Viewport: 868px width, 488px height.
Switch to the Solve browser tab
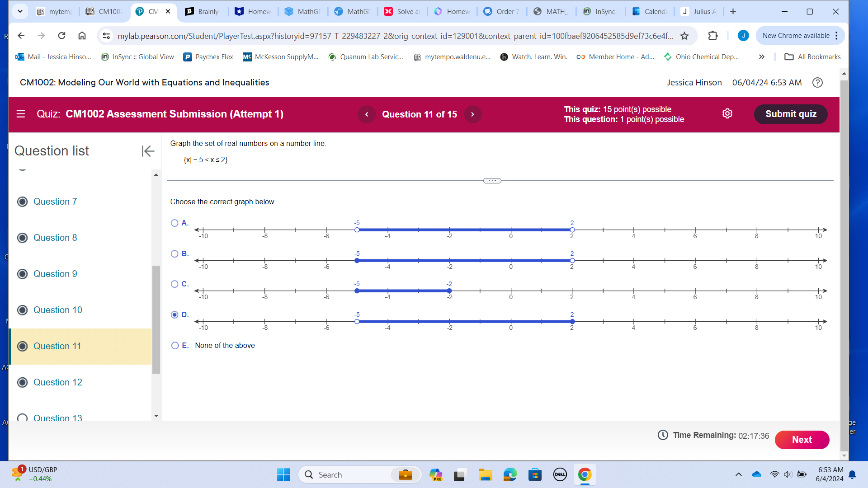click(402, 11)
